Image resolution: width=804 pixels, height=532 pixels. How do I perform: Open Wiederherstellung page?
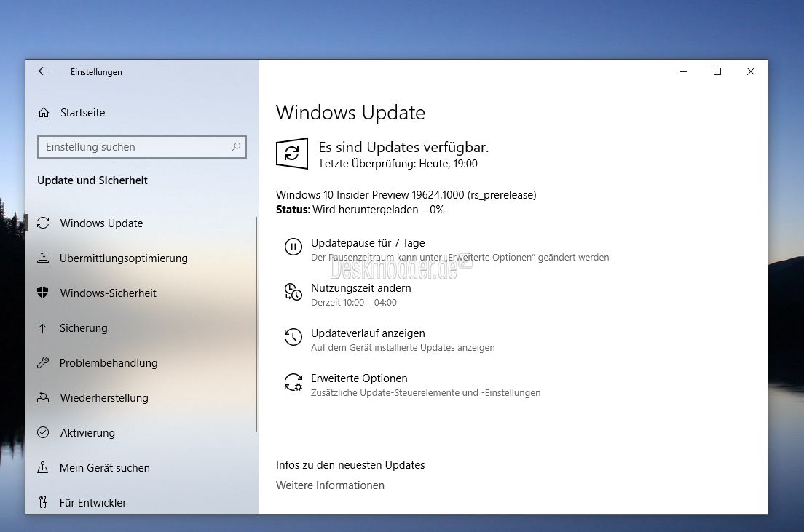[104, 397]
